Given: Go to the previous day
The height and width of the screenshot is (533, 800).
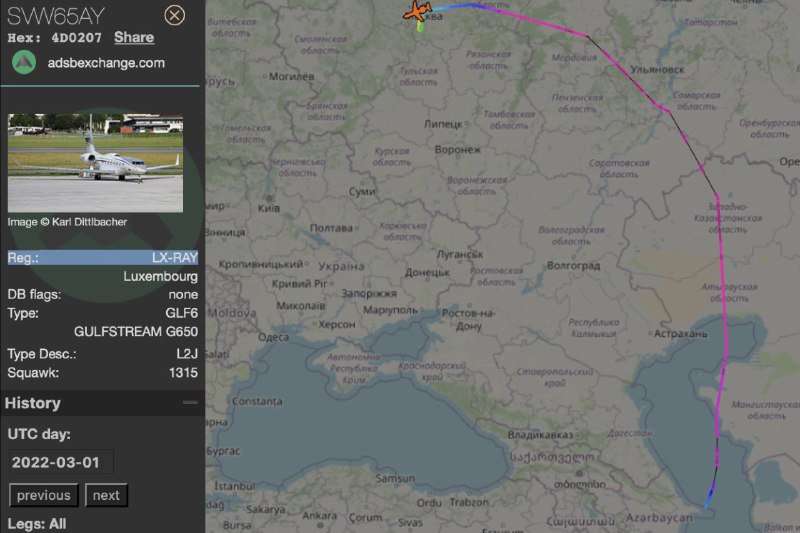Looking at the screenshot, I should [44, 495].
